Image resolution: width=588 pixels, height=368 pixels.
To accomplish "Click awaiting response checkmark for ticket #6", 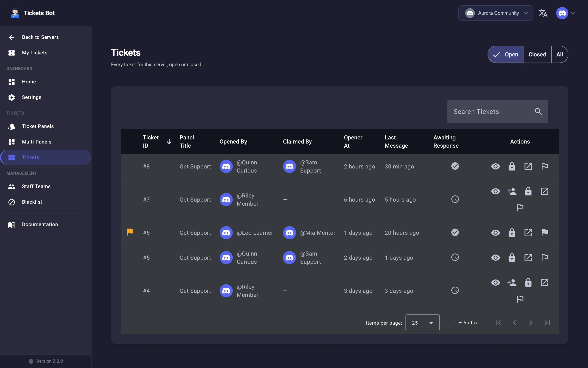I will (455, 232).
